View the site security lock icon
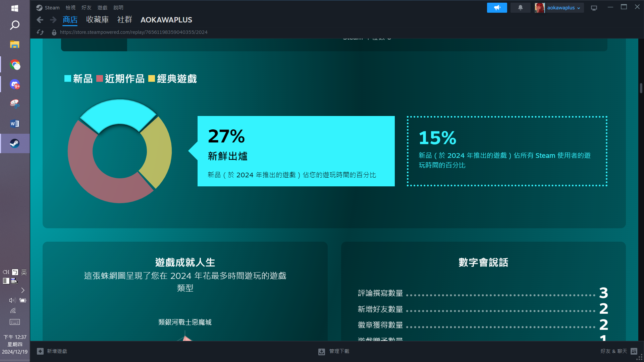Viewport: 644px width, 362px height. click(x=54, y=32)
